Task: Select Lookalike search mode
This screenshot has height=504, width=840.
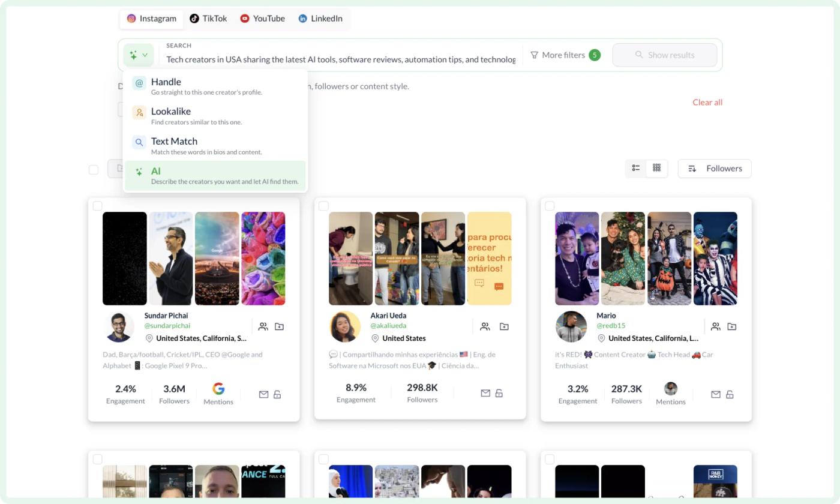Action: 215,116
